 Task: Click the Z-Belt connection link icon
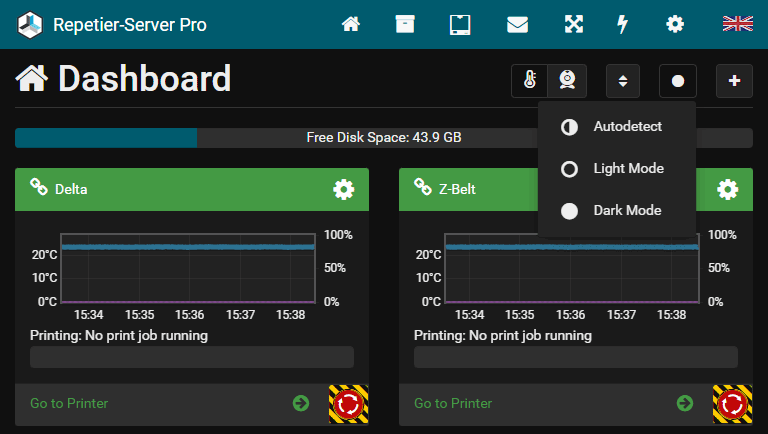[423, 187]
